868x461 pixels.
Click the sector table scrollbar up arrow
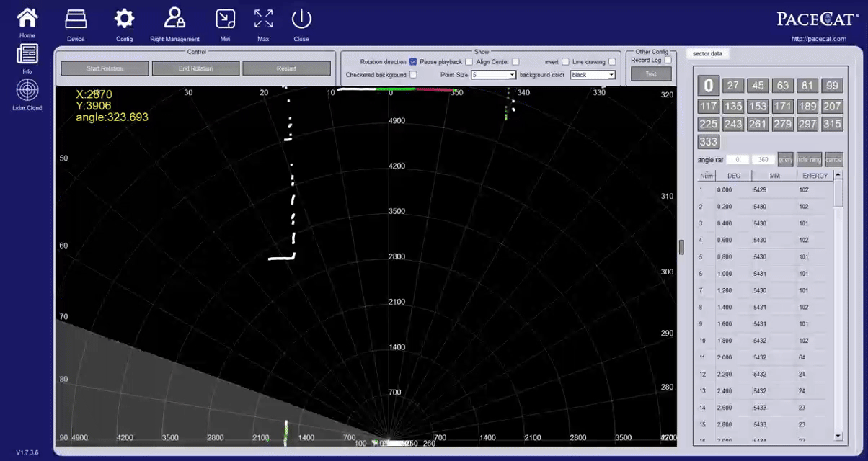coord(838,175)
